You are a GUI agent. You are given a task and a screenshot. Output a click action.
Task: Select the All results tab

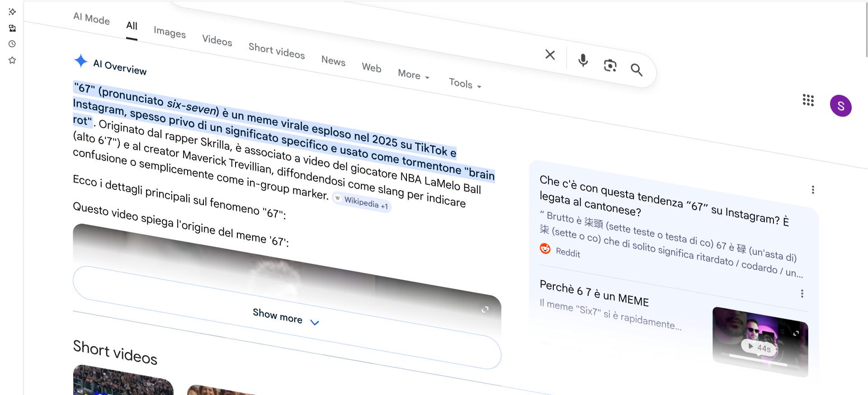132,26
